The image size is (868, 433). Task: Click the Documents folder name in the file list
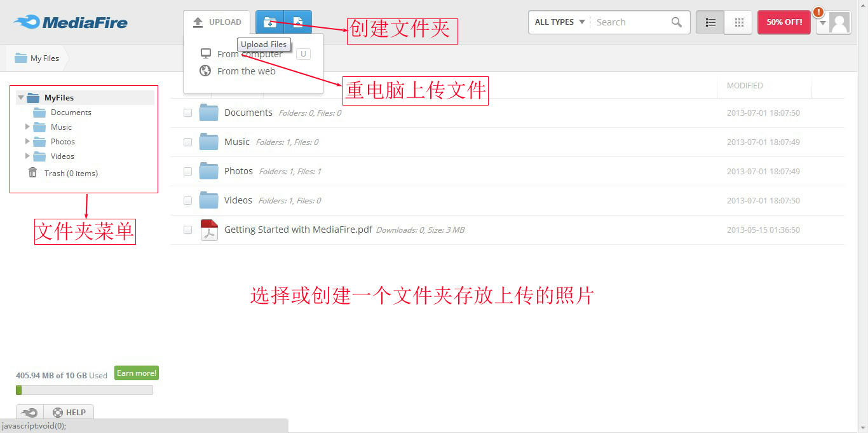pyautogui.click(x=248, y=113)
